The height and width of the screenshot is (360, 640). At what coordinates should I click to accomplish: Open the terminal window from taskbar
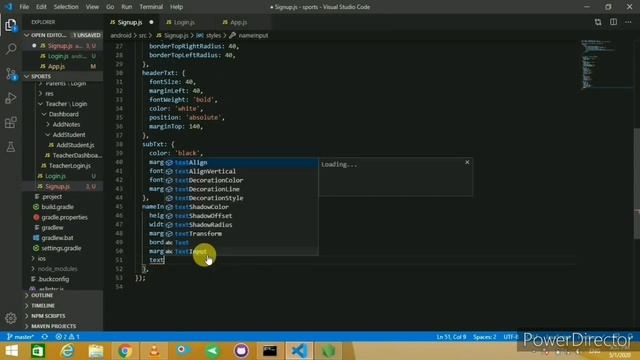(x=270, y=351)
